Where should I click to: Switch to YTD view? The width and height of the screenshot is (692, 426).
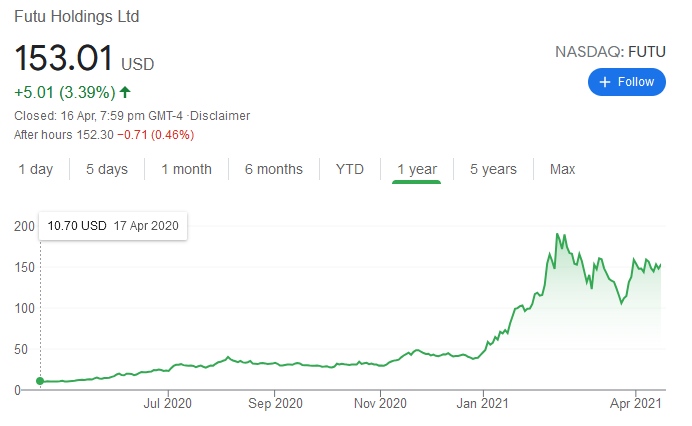tap(350, 169)
